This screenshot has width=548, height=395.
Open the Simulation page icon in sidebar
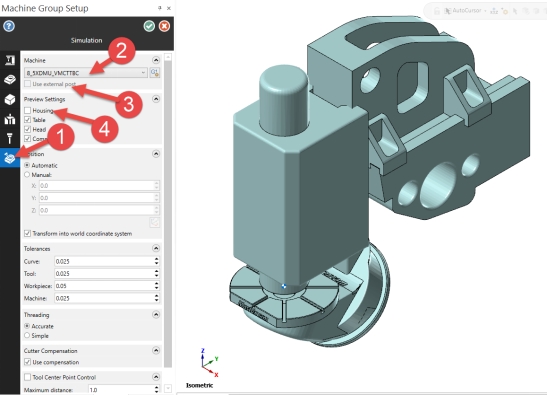click(9, 158)
